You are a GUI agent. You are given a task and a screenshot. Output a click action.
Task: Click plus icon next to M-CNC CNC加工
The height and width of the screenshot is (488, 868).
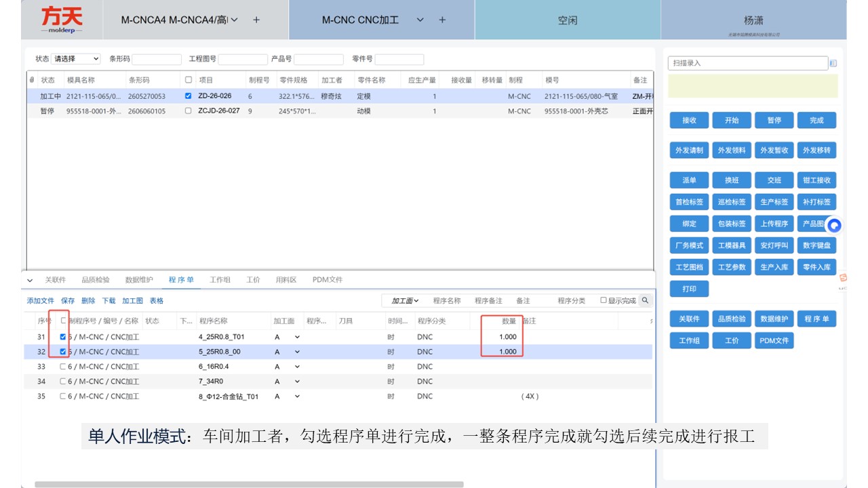coord(442,20)
